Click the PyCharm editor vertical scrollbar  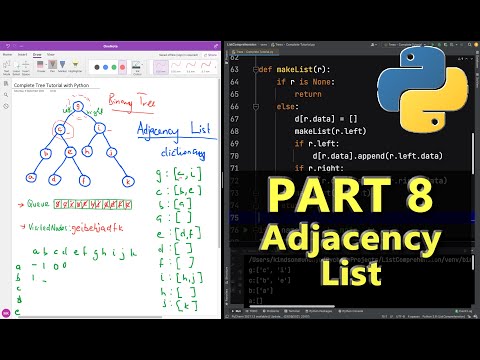[473, 153]
